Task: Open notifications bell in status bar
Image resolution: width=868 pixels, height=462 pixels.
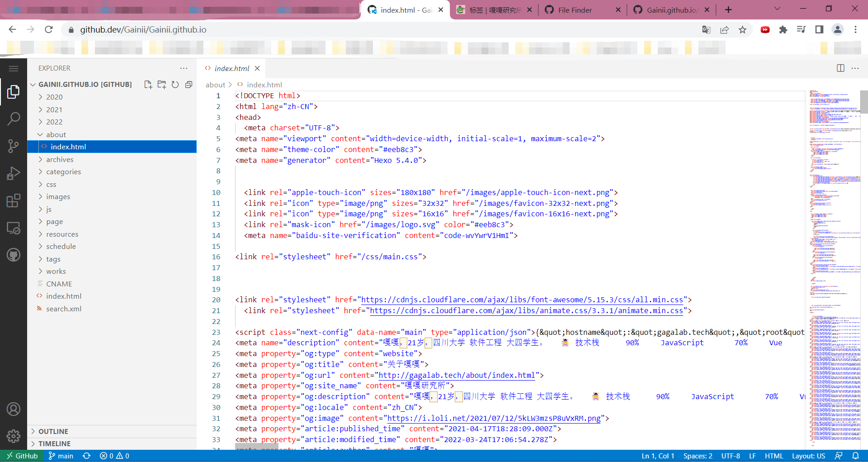Action: tap(855, 456)
